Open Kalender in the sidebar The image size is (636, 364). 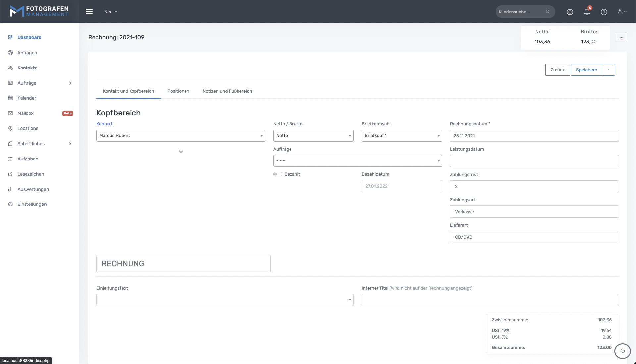pos(27,98)
